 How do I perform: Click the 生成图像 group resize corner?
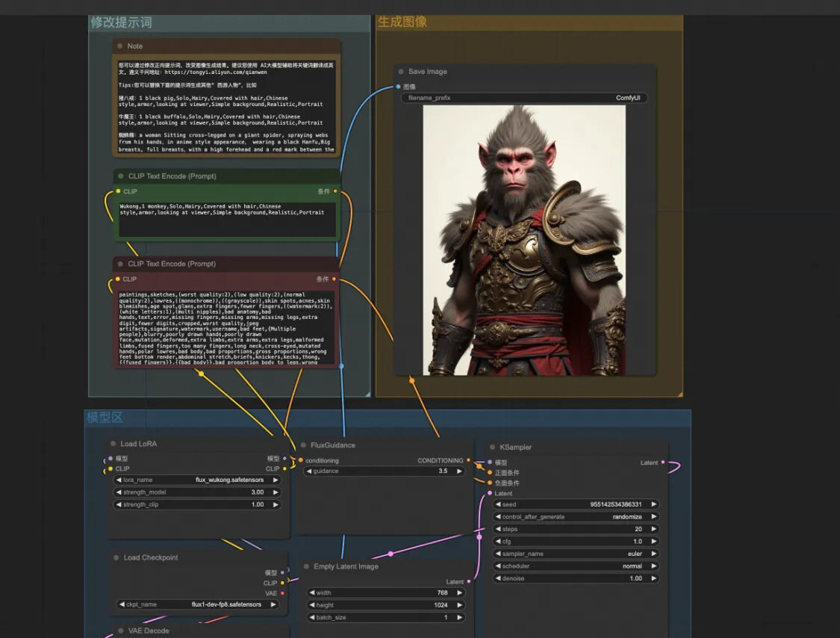tap(679, 394)
